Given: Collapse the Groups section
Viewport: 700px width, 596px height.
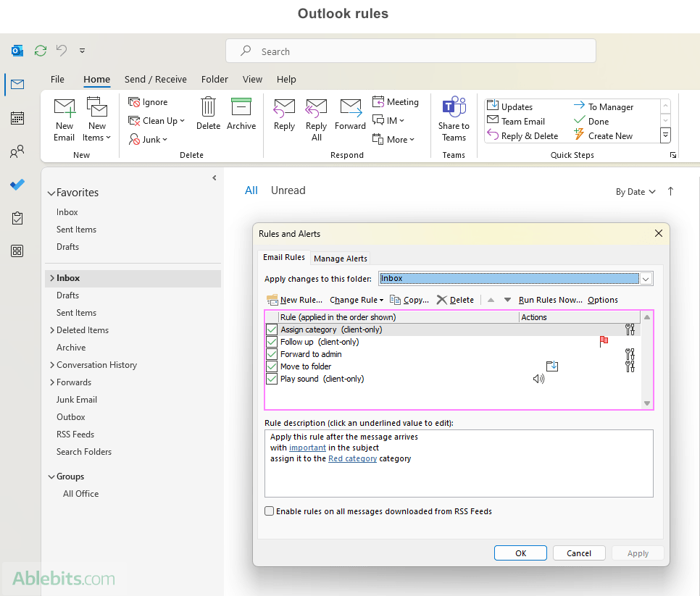Looking at the screenshot, I should [50, 476].
